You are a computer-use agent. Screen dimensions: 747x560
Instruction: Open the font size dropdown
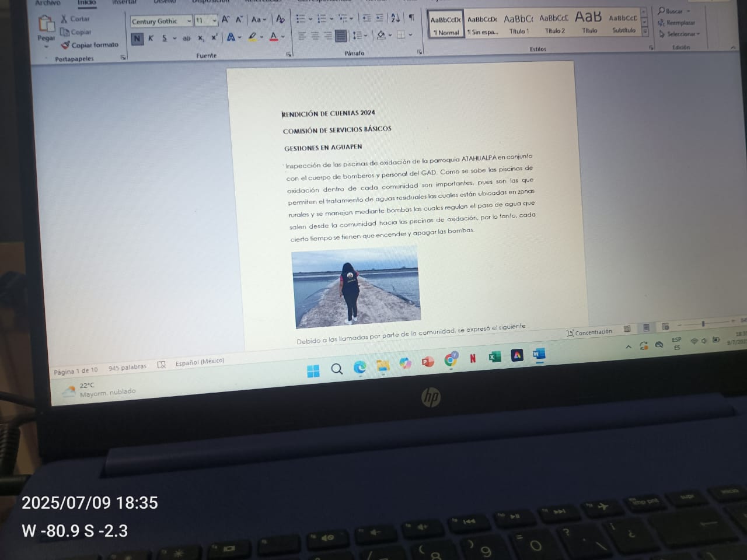point(214,21)
